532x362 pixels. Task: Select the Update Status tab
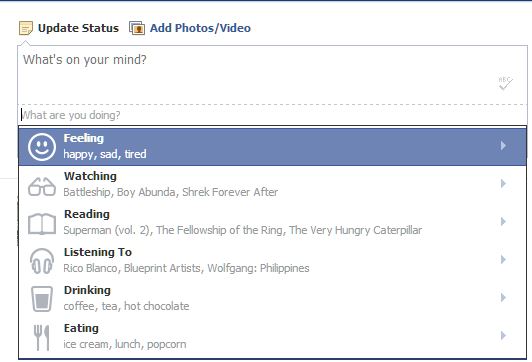[x=78, y=28]
